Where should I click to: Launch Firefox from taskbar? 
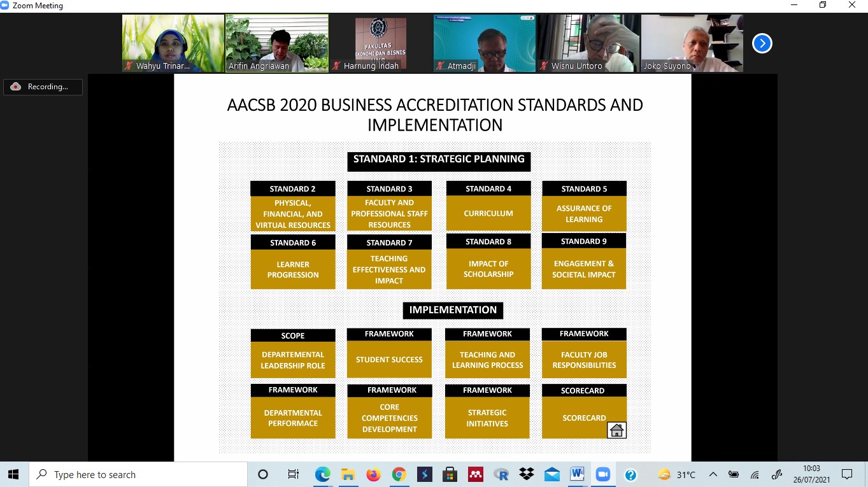click(373, 474)
